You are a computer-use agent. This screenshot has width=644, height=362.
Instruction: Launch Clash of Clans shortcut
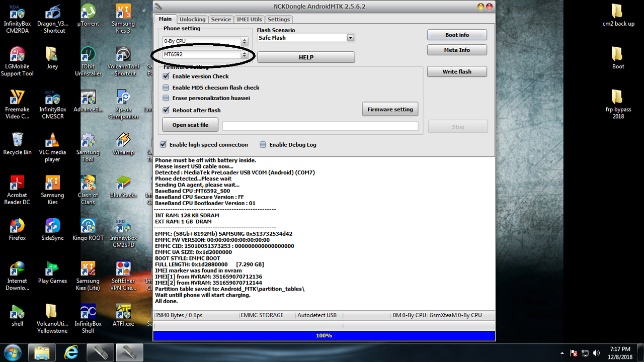point(88,190)
